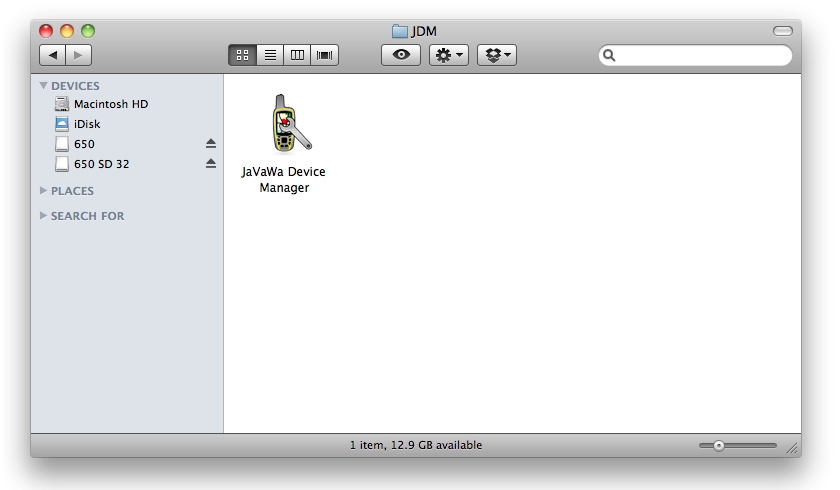Eject the 650 SD 32 volume
The height and width of the screenshot is (490, 840).
[211, 164]
